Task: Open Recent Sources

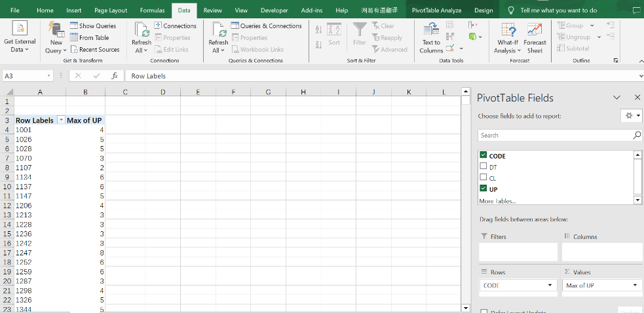Action: point(94,49)
